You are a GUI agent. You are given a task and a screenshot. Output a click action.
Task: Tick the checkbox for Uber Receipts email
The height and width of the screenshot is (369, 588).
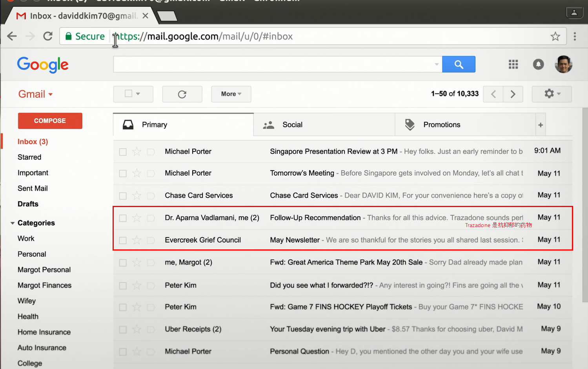tap(123, 329)
